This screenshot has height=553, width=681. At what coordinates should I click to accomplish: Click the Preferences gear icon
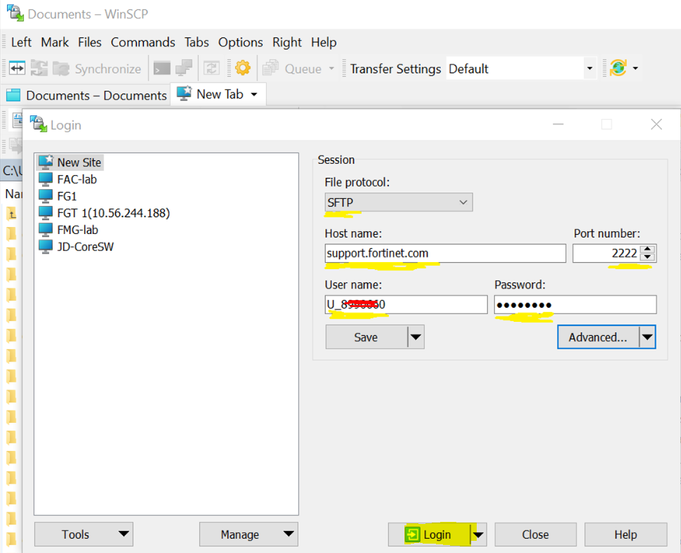243,68
